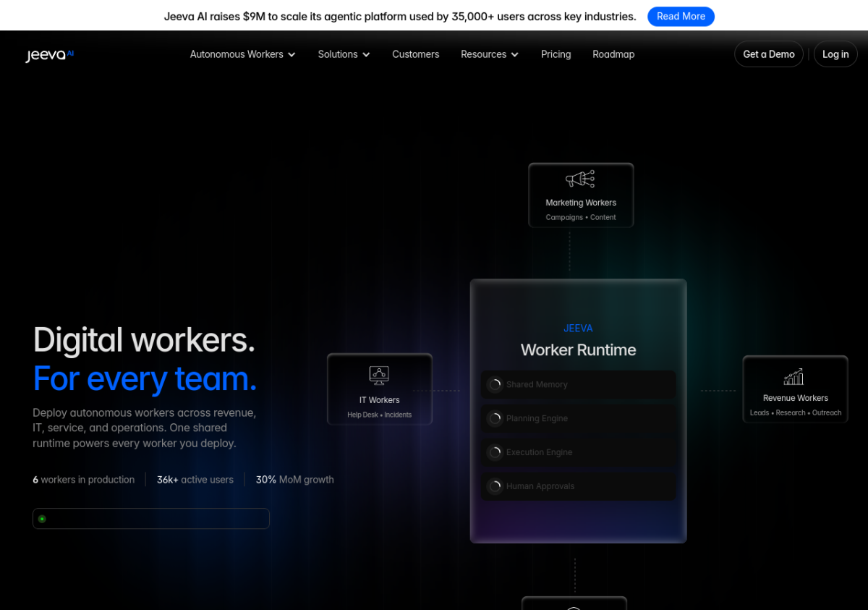Click the IT Workers monitor icon
The width and height of the screenshot is (868, 610).
[x=379, y=375]
